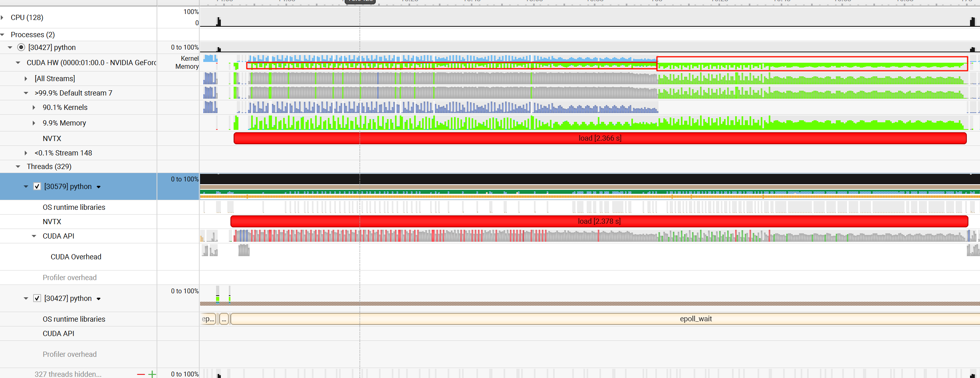Viewport: 980px width, 378px height.
Task: Click the red minus icon beside hidden threads
Action: [x=141, y=374]
